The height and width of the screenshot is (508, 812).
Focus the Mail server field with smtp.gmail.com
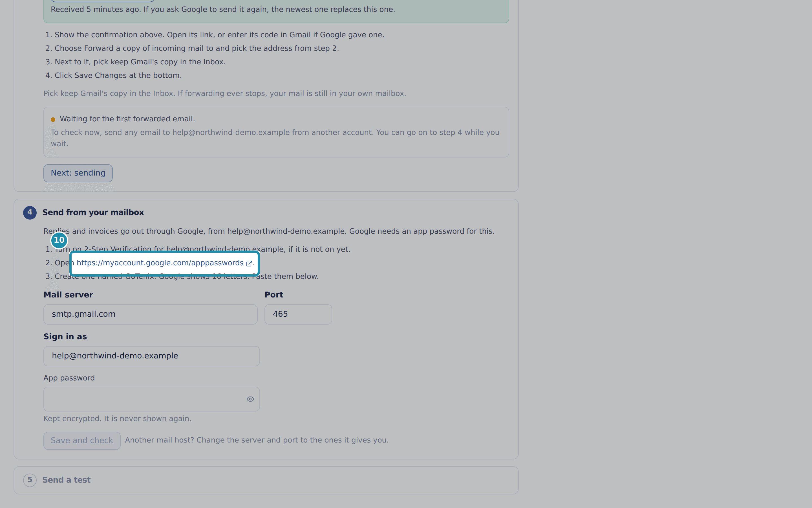[x=150, y=314]
